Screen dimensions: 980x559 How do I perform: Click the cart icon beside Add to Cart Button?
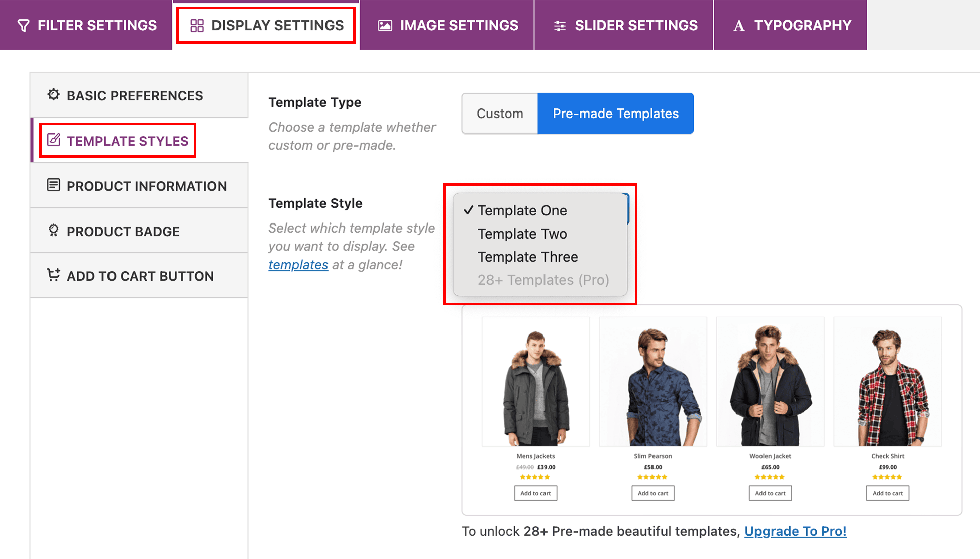(53, 275)
